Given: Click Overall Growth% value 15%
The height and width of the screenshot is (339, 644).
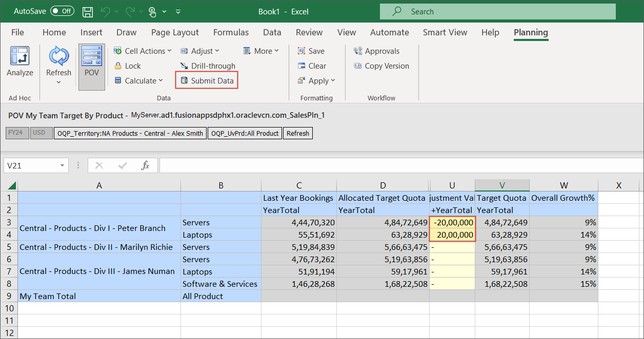Looking at the screenshot, I should pos(563,284).
